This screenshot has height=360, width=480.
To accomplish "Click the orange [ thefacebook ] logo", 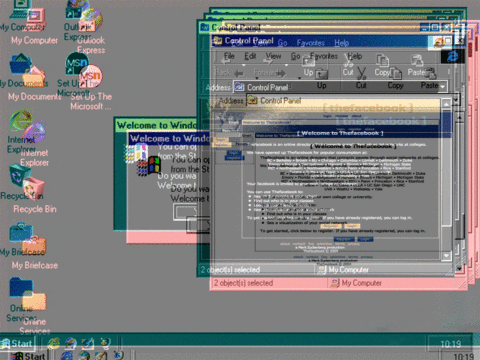I will (x=368, y=108).
